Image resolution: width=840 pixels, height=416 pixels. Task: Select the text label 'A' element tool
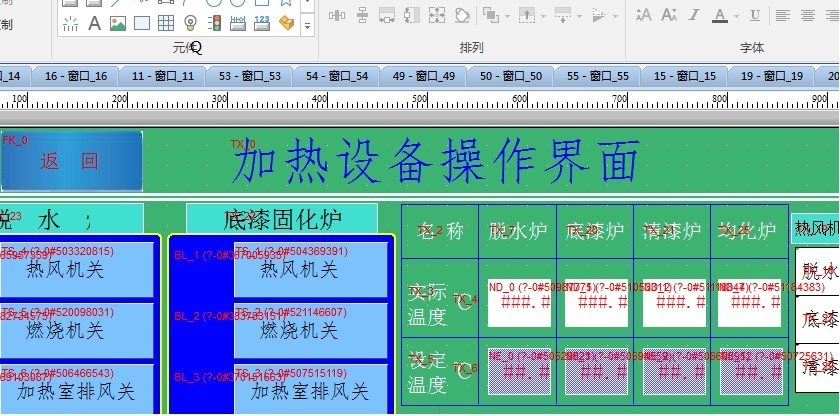[x=95, y=22]
